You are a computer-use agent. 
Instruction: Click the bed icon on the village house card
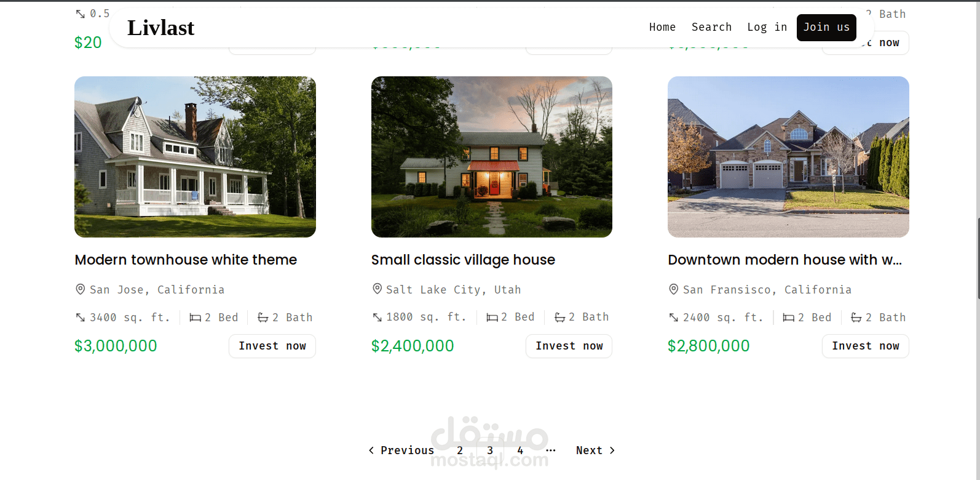(x=492, y=318)
